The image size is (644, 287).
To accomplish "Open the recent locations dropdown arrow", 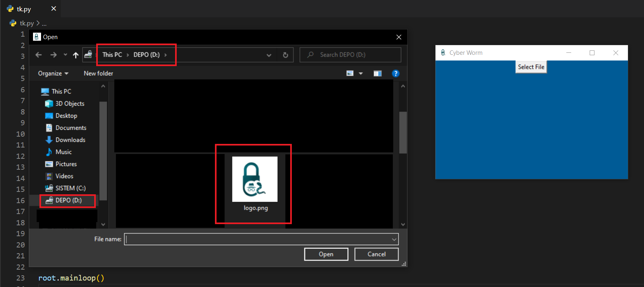I will tap(65, 55).
